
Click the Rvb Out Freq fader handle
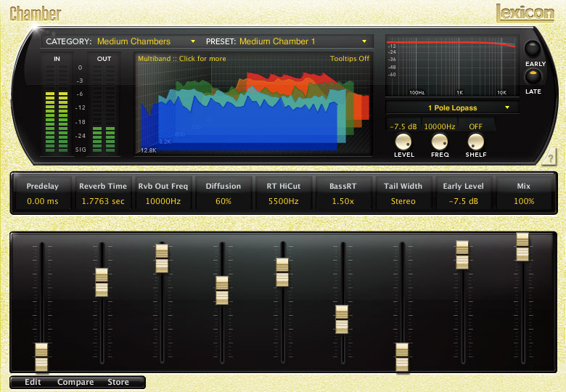tap(162, 258)
